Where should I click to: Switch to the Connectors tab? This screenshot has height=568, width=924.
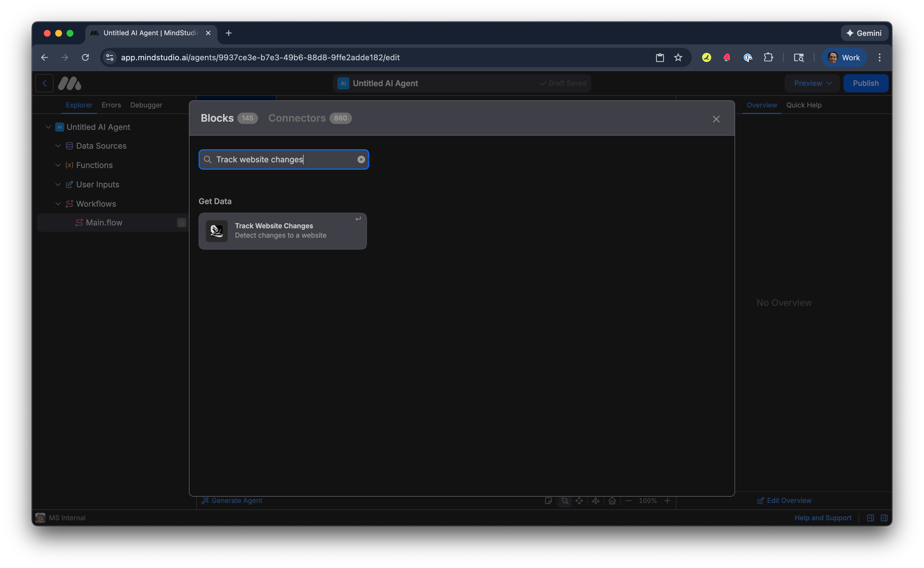pyautogui.click(x=297, y=118)
